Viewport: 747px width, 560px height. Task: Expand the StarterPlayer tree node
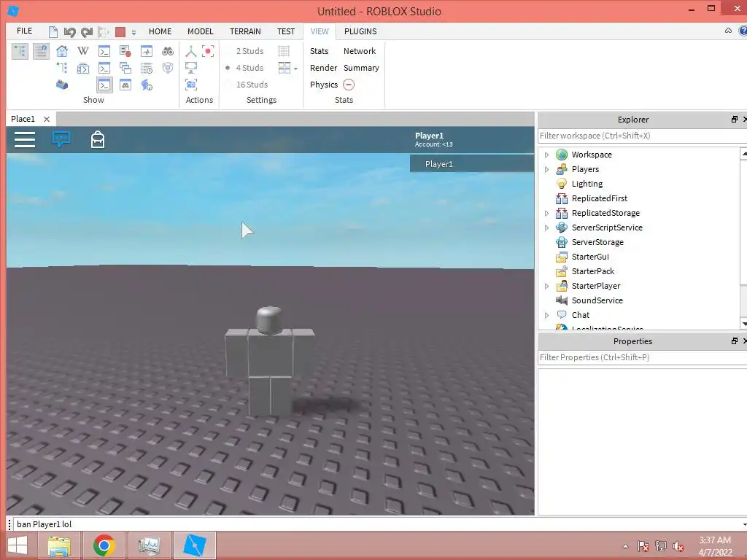pos(546,286)
